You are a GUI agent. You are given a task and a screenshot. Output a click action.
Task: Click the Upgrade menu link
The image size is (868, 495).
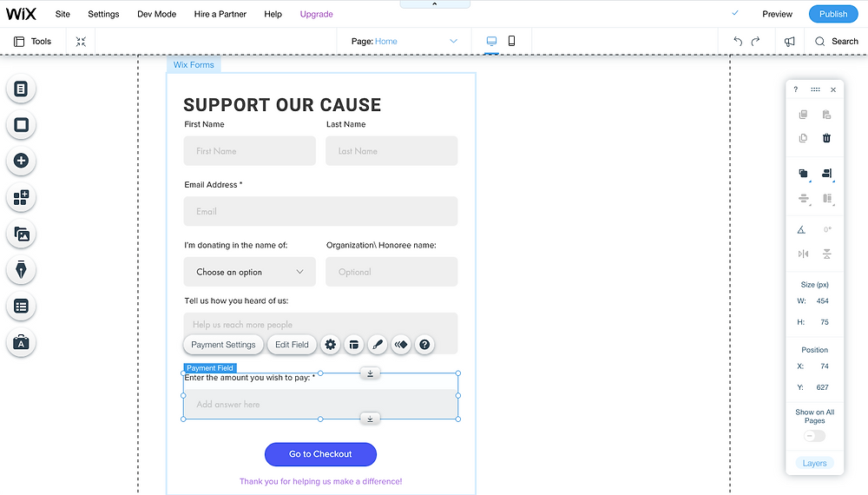pos(317,14)
